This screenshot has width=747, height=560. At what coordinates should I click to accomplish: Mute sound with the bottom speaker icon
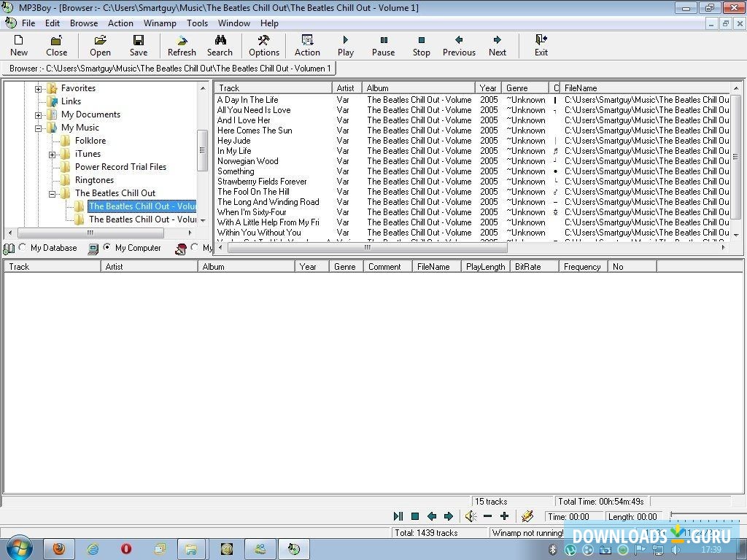pos(471,516)
